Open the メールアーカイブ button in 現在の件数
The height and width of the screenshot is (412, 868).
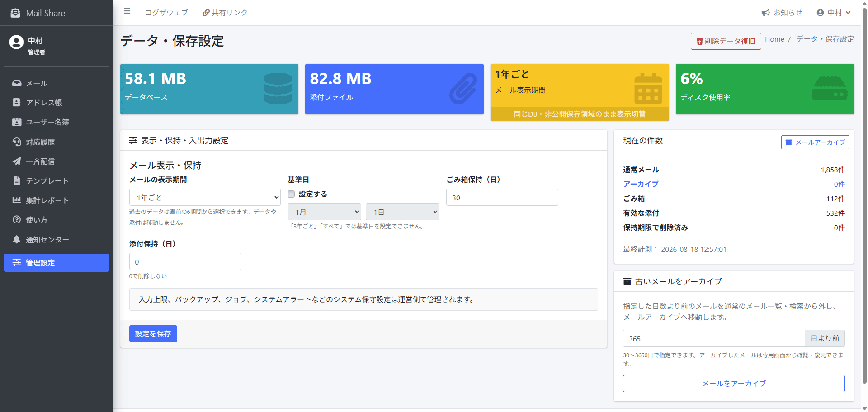coord(815,142)
